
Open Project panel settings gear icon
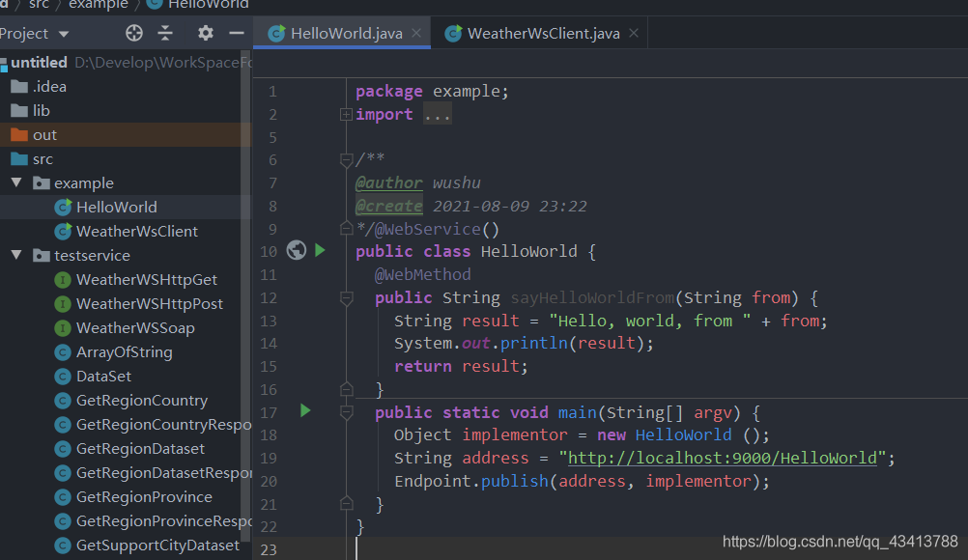click(x=204, y=32)
